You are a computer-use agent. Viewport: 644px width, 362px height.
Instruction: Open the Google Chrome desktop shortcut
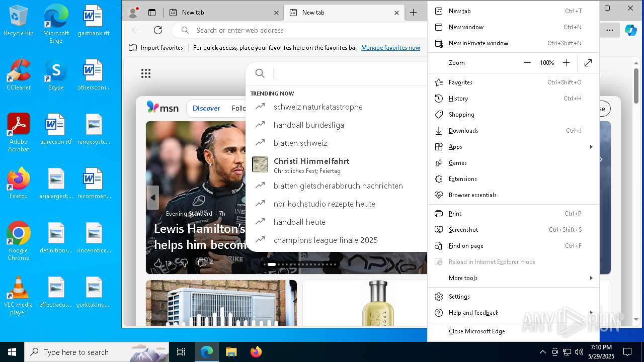(x=19, y=241)
